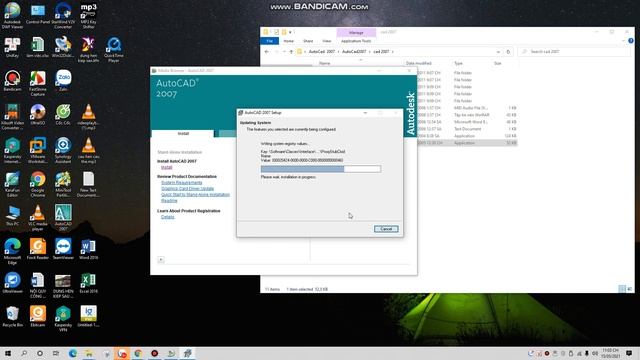The image size is (640, 360).
Task: Open Bandicam desktop icon
Action: click(x=12, y=81)
